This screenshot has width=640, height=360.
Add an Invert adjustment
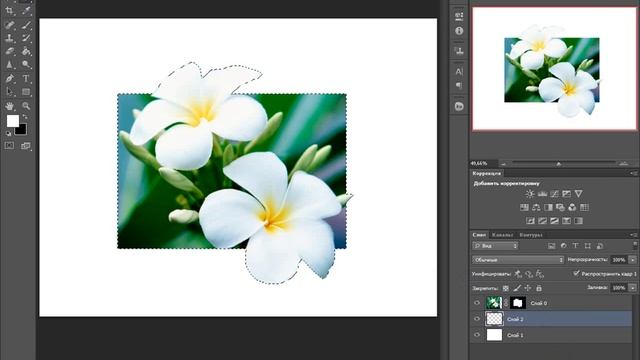point(530,221)
